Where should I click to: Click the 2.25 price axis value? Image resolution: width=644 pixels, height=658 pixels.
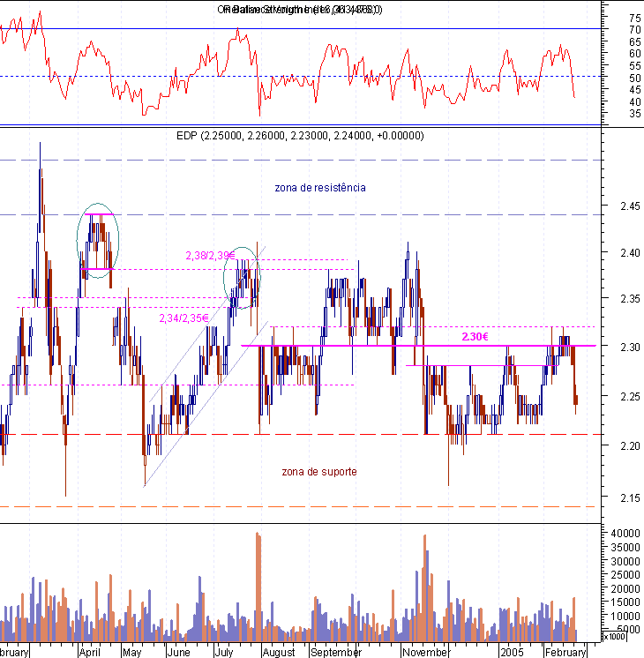630,397
